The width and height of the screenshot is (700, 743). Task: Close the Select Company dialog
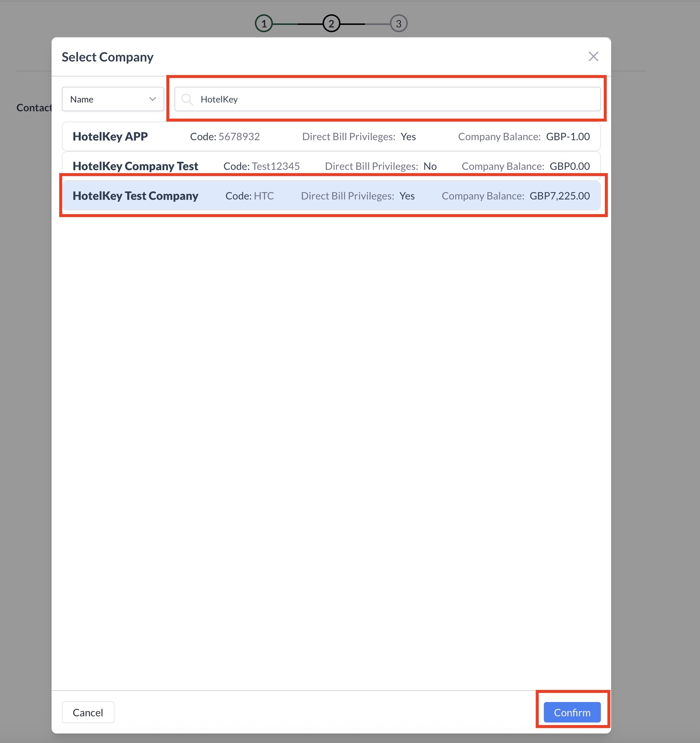593,56
